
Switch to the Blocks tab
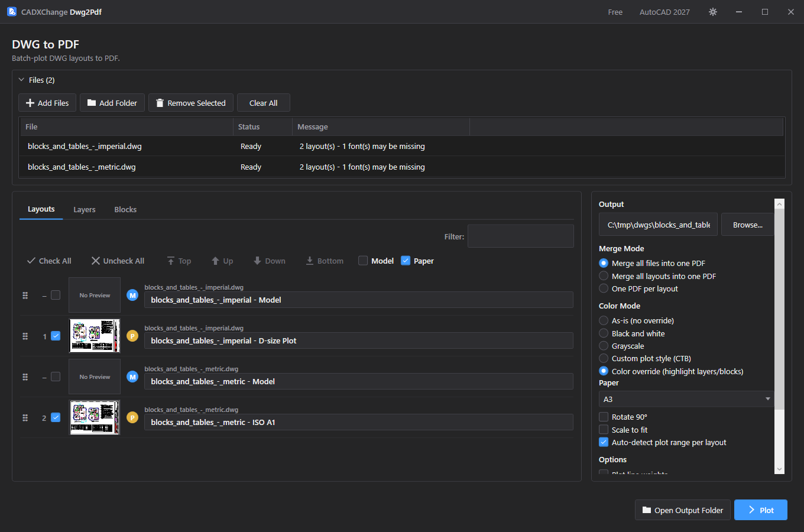pos(125,209)
